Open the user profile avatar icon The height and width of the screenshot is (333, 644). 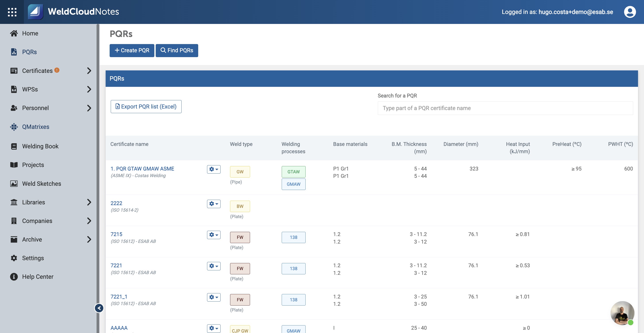[630, 12]
